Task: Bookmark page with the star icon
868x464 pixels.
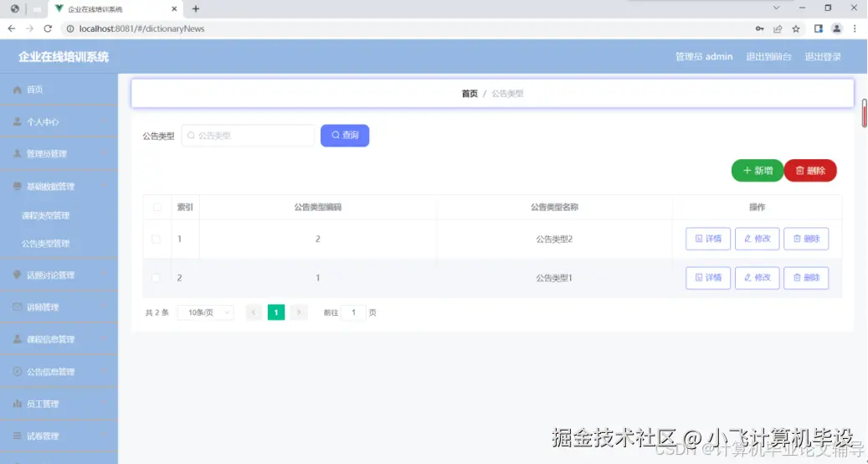Action: pyautogui.click(x=796, y=28)
